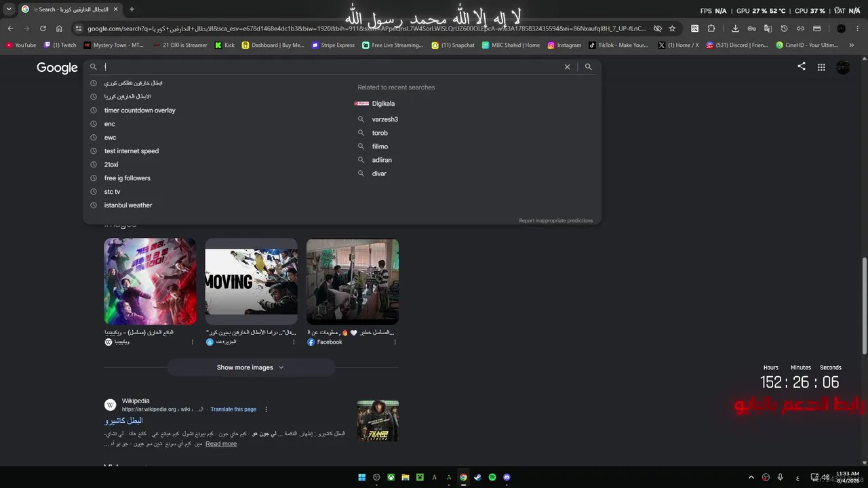Open Spotify from the taskbar
Viewport: 868px width, 488px height.
tap(492, 477)
